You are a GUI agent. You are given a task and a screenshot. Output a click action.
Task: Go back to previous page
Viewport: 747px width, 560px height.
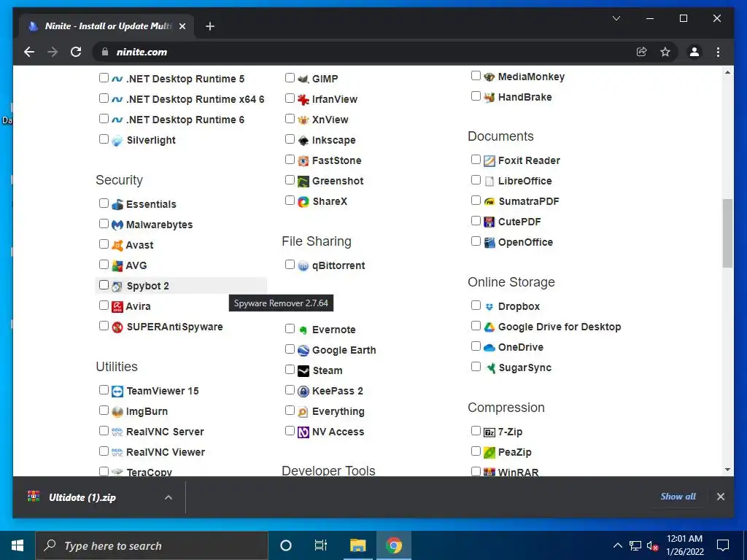29,52
